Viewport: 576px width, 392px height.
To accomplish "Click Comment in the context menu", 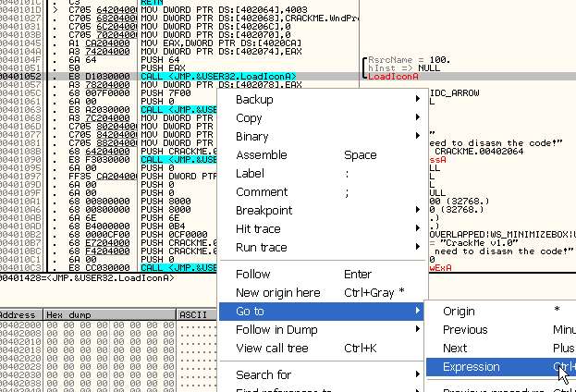I will point(262,191).
